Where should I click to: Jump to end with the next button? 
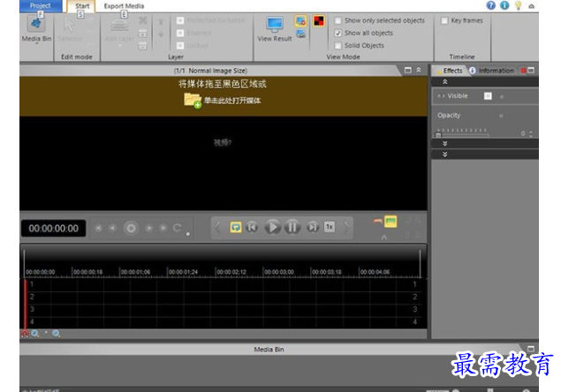coord(313,227)
